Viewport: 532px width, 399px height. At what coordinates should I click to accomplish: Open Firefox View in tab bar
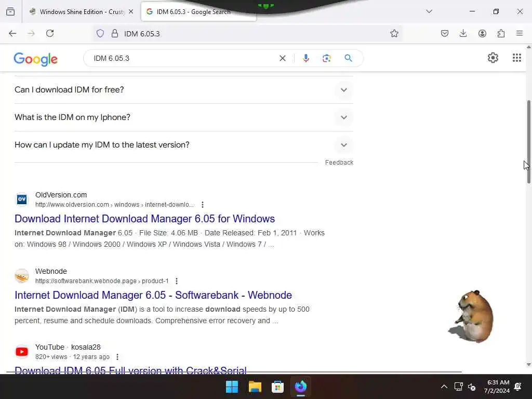click(10, 11)
